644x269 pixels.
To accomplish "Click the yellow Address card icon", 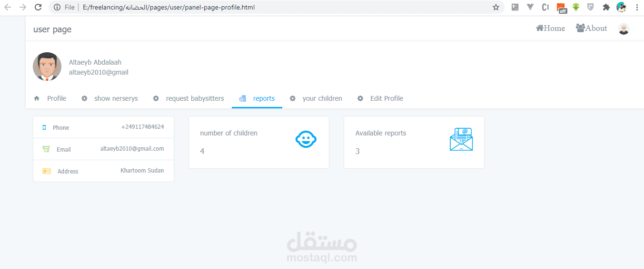I will pyautogui.click(x=47, y=171).
